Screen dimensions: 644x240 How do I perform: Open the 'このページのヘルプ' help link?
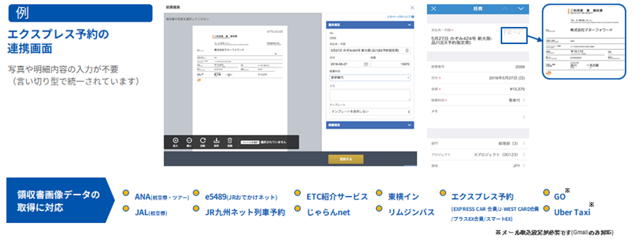[x=400, y=17]
